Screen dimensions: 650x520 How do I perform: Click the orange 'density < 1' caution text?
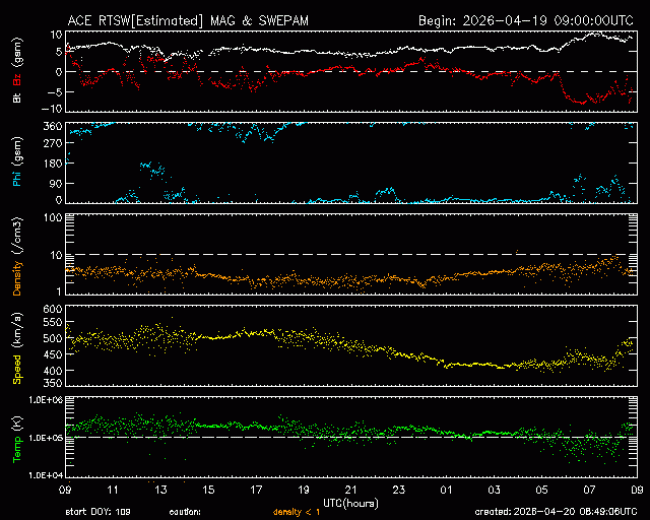(296, 512)
